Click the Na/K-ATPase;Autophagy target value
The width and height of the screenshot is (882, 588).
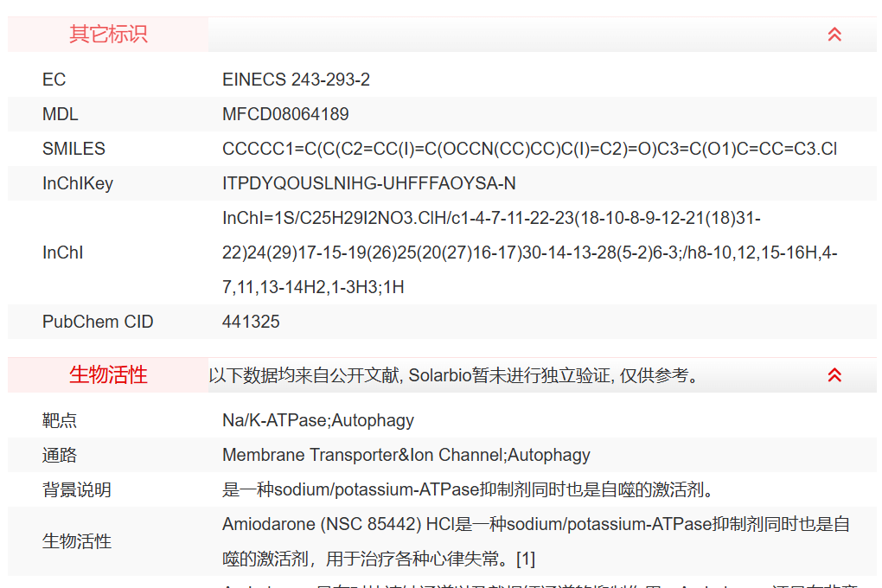point(317,420)
